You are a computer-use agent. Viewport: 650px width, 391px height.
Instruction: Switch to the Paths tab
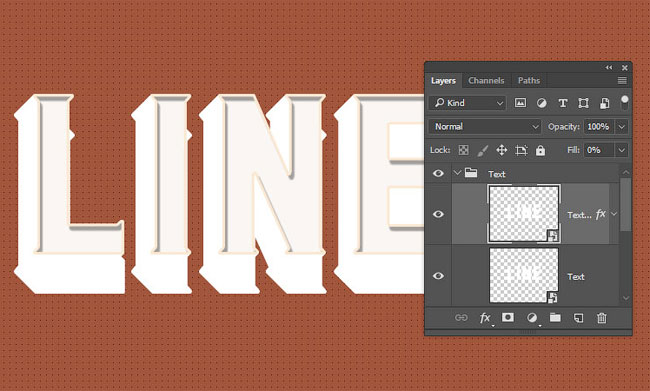click(x=529, y=80)
